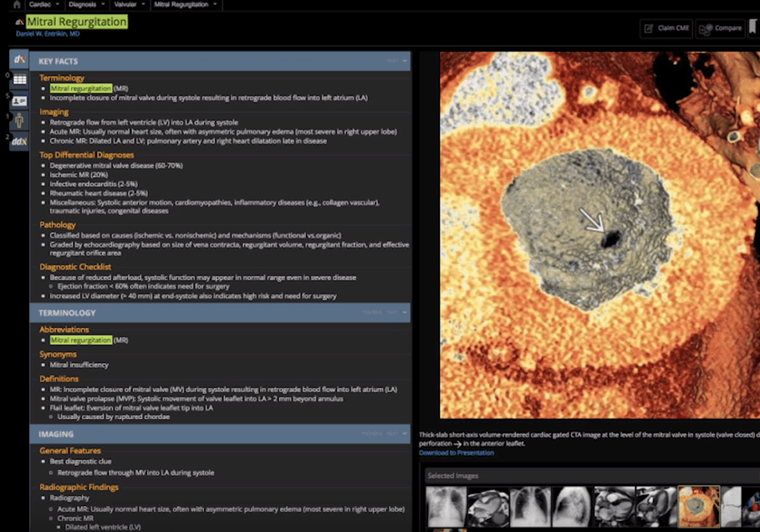
Task: Go to the home icon in breadcrumb bar
Action: (x=17, y=4)
